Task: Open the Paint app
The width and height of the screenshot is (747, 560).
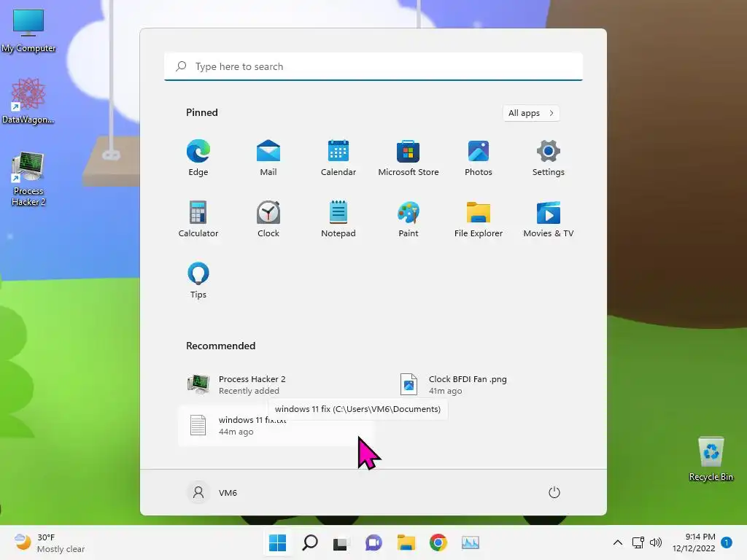Action: click(x=409, y=219)
